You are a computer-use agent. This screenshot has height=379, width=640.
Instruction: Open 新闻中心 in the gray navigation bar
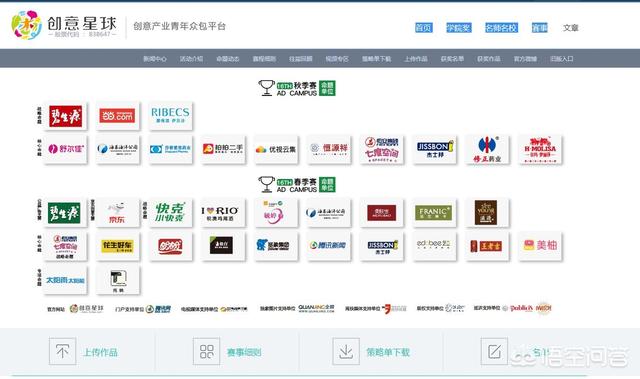tap(155, 59)
